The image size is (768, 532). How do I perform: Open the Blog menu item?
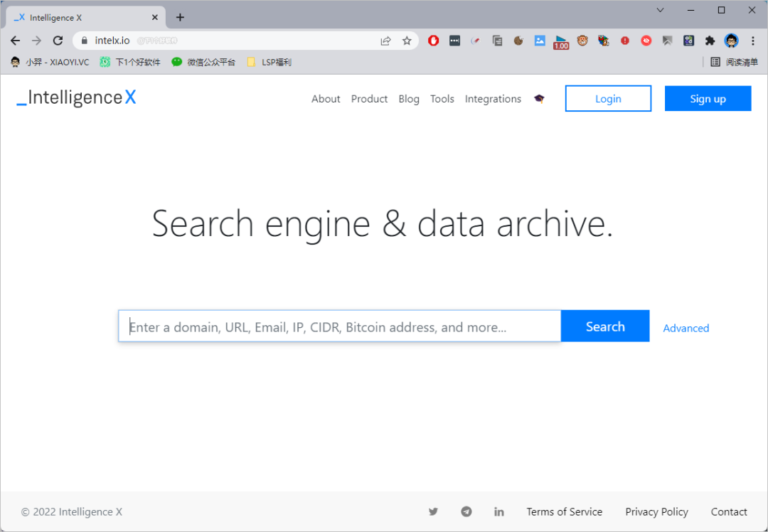pyautogui.click(x=409, y=99)
